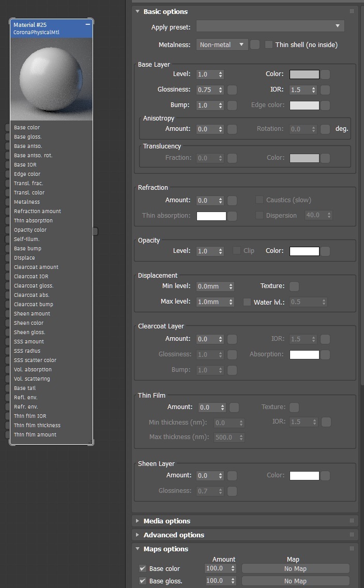
Task: Open the Metalness Non-metal dropdown
Action: pyautogui.click(x=222, y=45)
